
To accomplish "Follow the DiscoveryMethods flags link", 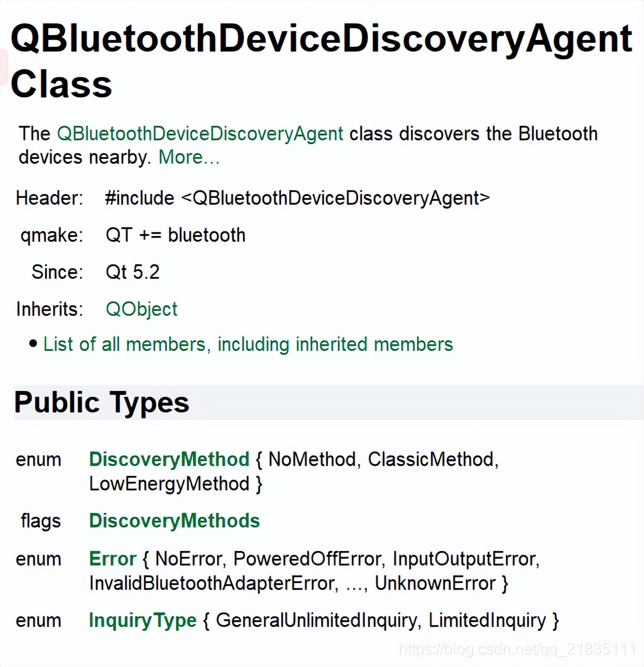I will tap(174, 521).
